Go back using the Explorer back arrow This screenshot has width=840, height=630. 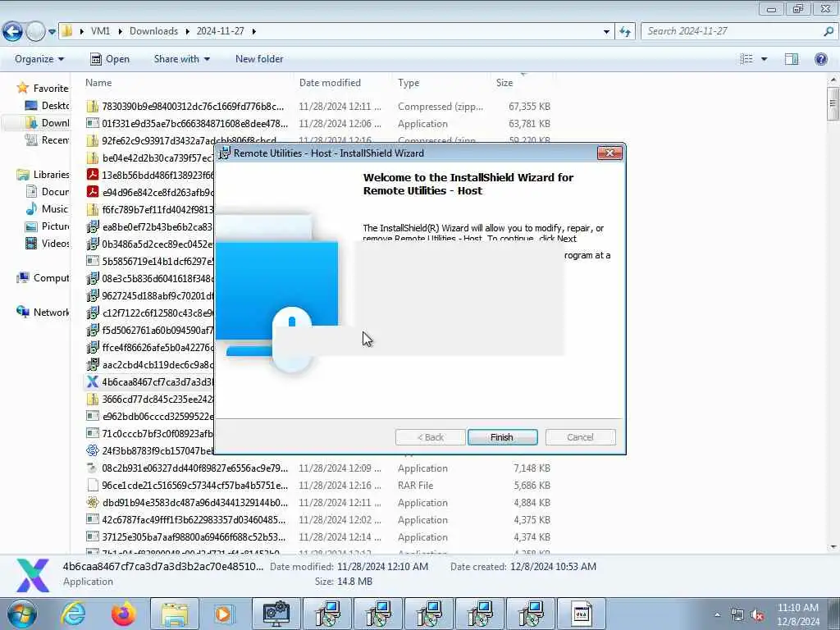(13, 32)
